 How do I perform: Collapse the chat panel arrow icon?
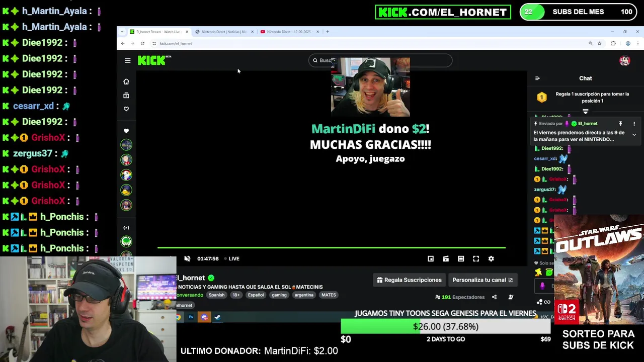coord(537,78)
